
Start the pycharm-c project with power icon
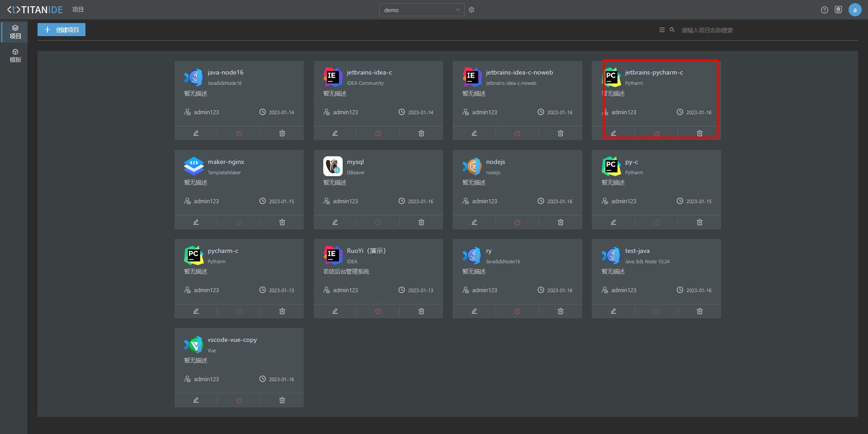pyautogui.click(x=239, y=311)
